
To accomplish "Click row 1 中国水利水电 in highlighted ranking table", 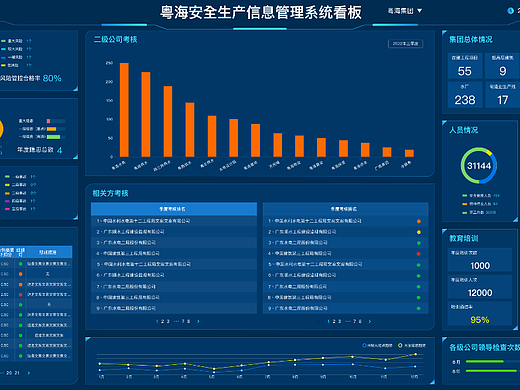I will pos(174,221).
